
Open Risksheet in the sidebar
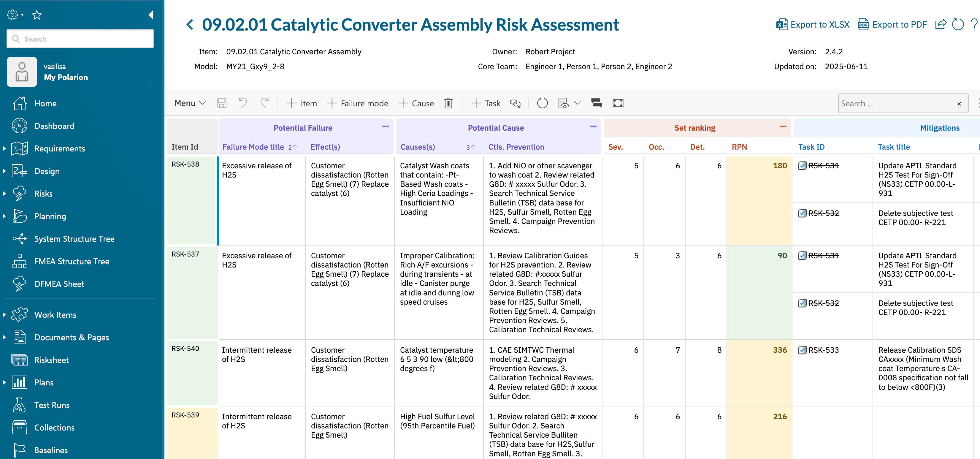pos(51,360)
